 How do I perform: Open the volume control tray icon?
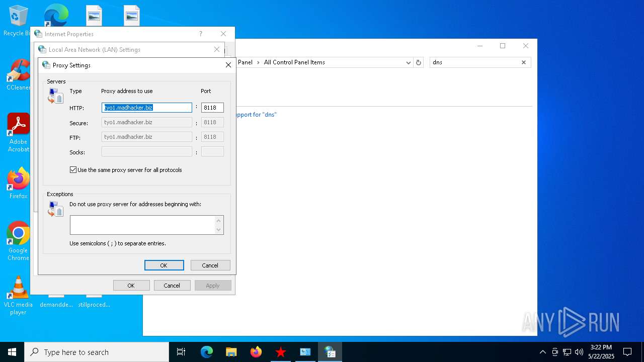click(x=579, y=352)
